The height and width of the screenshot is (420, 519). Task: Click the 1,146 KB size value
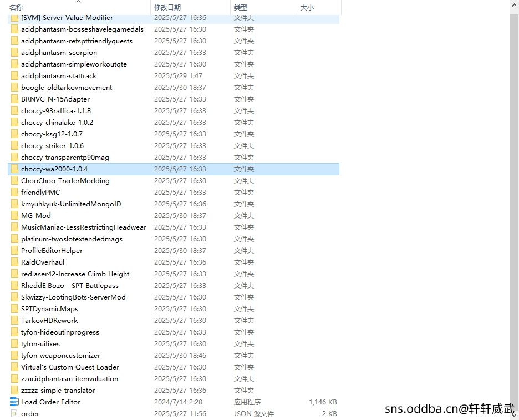point(323,402)
